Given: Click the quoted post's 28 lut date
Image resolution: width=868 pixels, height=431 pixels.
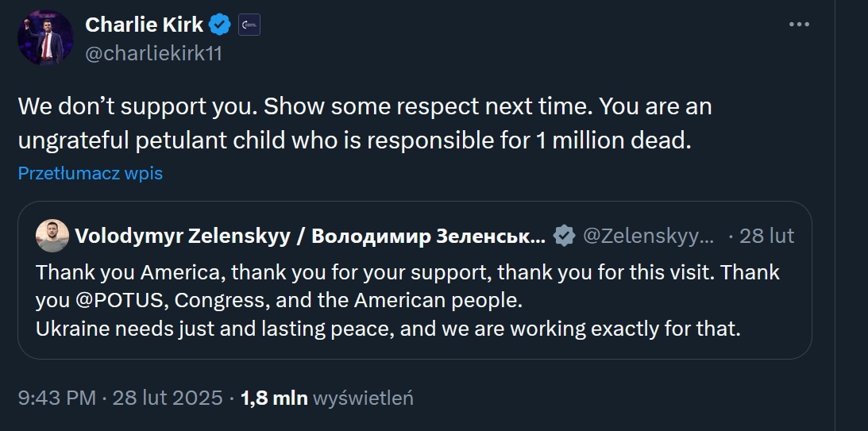Looking at the screenshot, I should coord(766,236).
